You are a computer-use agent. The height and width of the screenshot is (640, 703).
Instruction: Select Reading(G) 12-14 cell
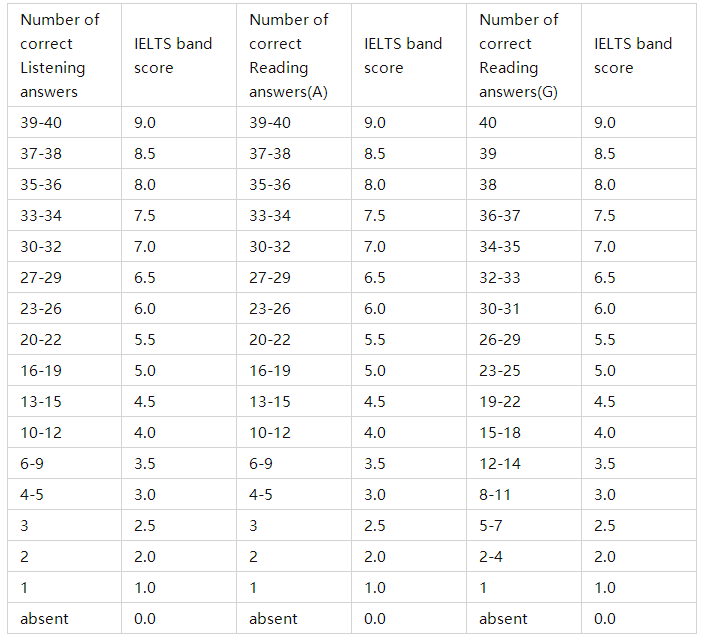(524, 463)
